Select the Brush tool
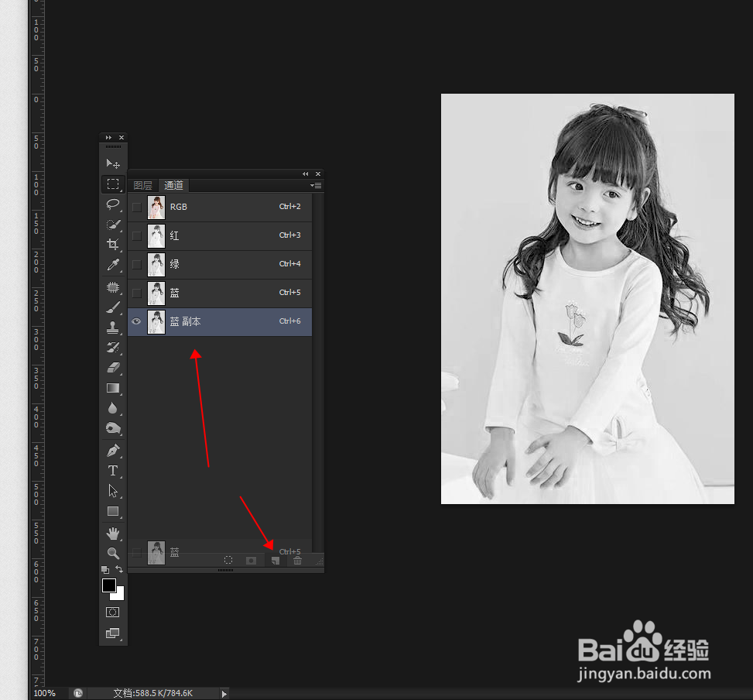Viewport: 753px width, 700px height. (113, 307)
